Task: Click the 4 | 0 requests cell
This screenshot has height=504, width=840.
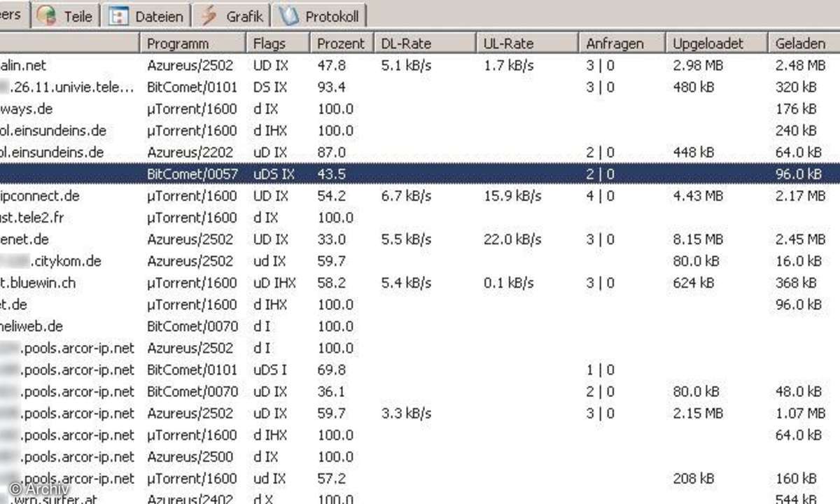Action: (x=600, y=196)
